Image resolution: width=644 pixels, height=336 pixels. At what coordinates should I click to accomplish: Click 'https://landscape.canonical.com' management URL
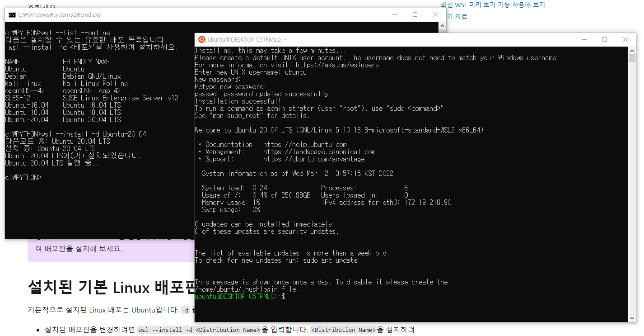pos(319,152)
